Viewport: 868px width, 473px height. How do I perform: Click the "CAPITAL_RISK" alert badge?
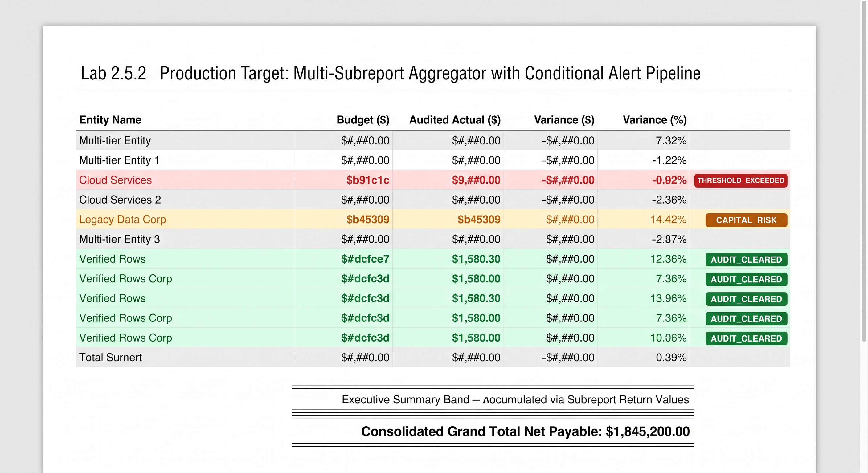(746, 220)
